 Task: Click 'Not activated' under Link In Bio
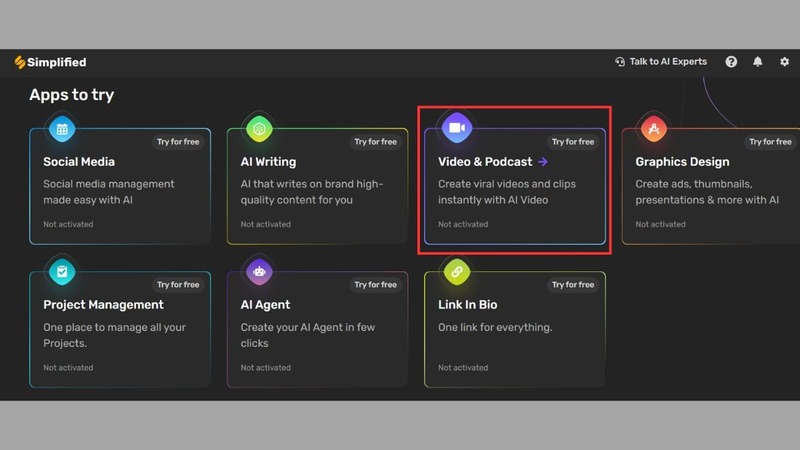point(463,367)
